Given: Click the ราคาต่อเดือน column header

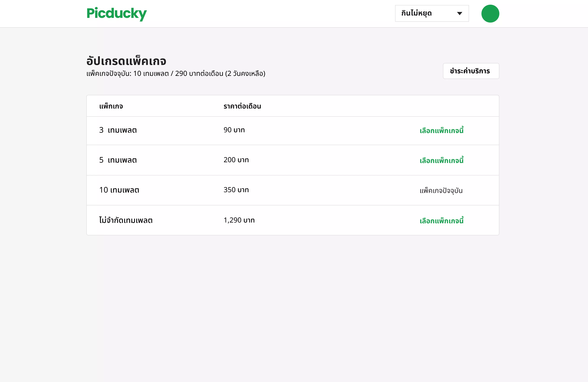Looking at the screenshot, I should pyautogui.click(x=242, y=106).
